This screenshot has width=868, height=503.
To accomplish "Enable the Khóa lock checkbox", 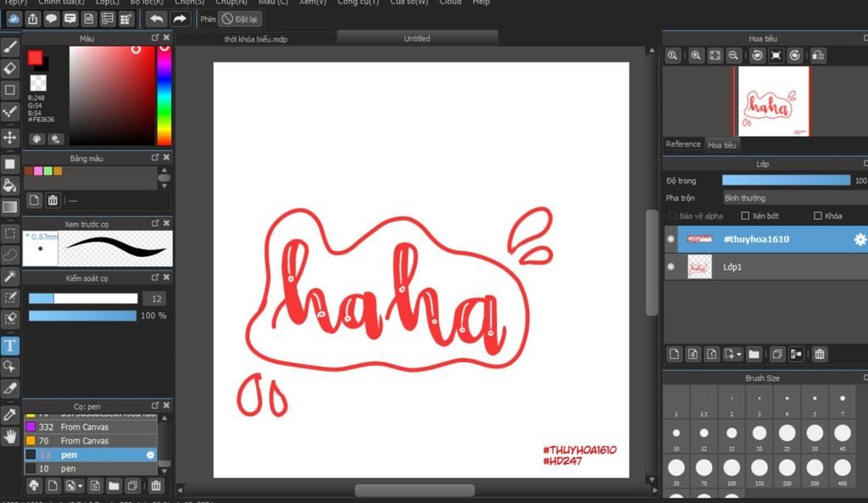I will point(818,216).
